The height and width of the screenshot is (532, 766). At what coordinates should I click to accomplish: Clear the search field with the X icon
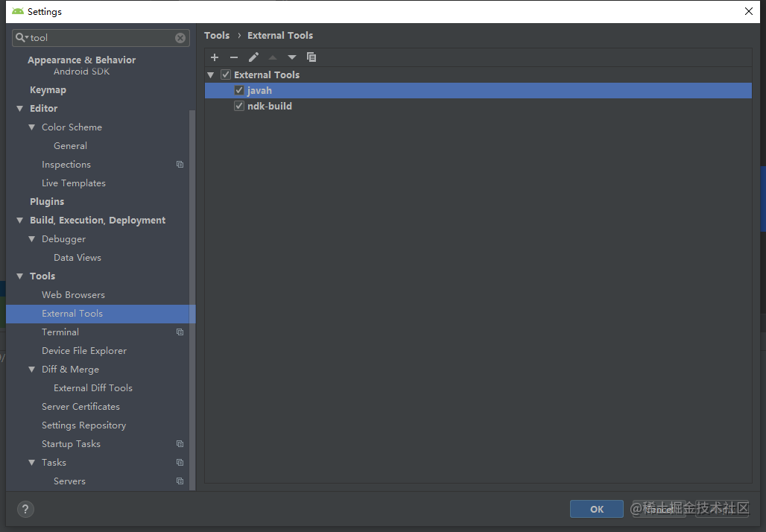[180, 37]
